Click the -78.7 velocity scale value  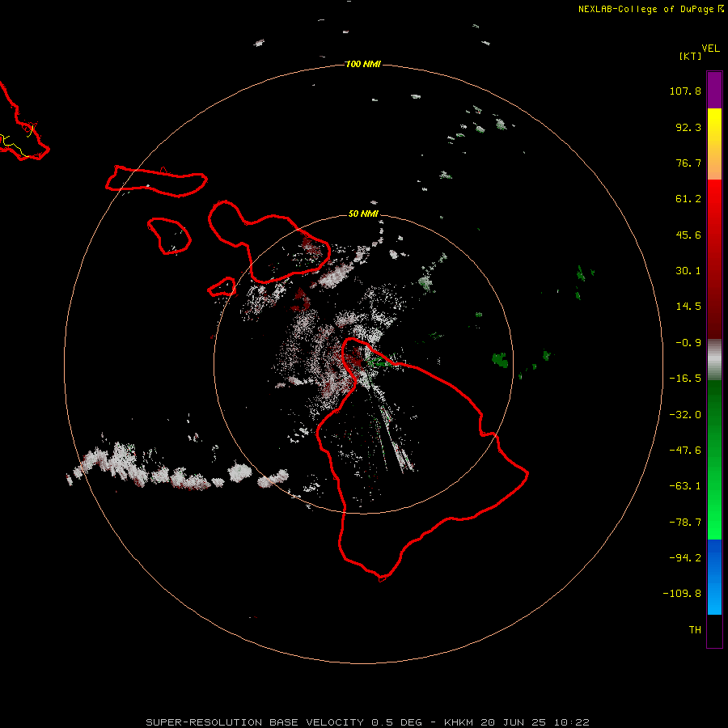685,523
